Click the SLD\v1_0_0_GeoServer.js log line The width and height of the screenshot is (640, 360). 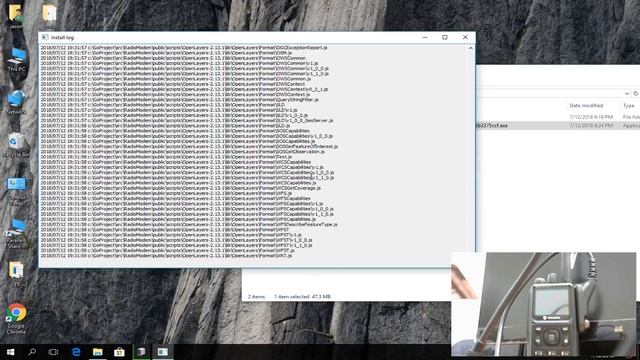(187, 120)
